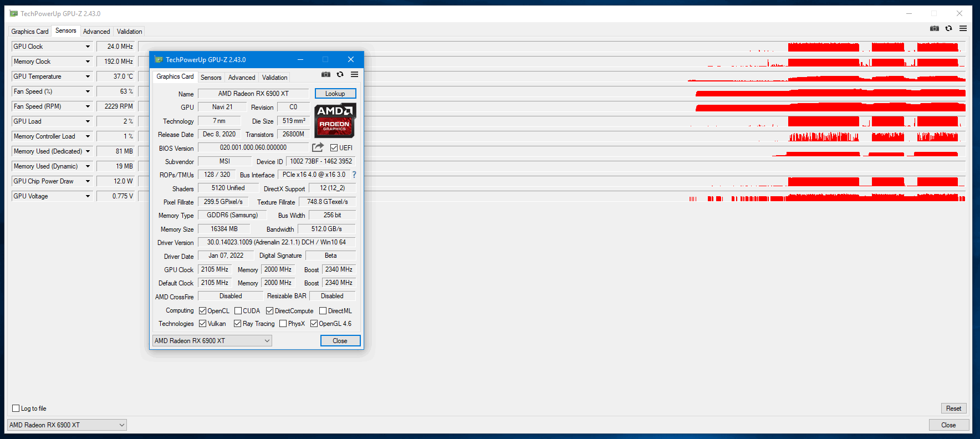Image resolution: width=980 pixels, height=439 pixels.
Task: Click the GPU Voltage graph
Action: click(x=552, y=196)
